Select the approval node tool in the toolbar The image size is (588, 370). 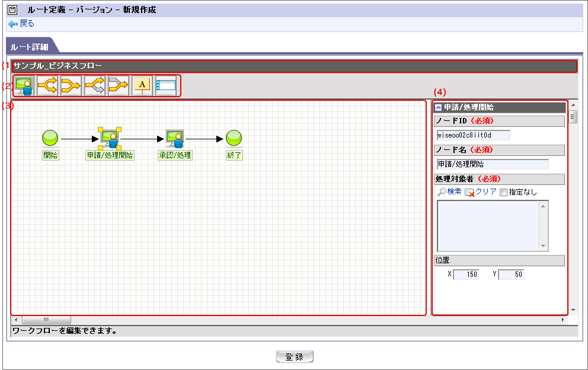coord(24,86)
